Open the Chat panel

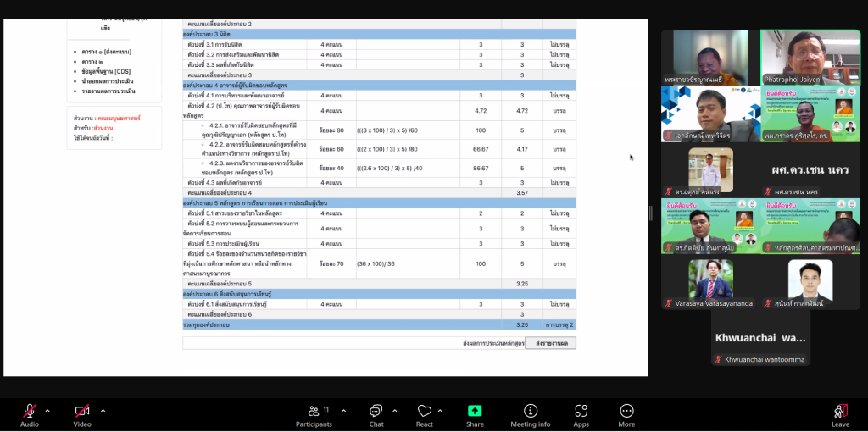(x=376, y=415)
